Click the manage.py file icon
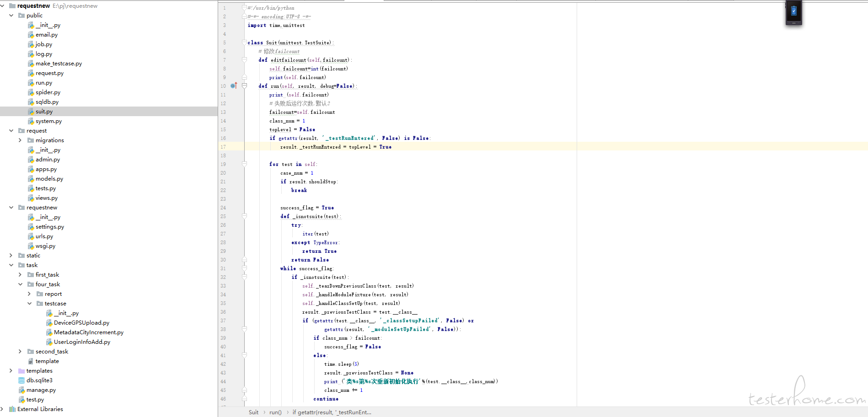868x417 pixels. click(21, 390)
